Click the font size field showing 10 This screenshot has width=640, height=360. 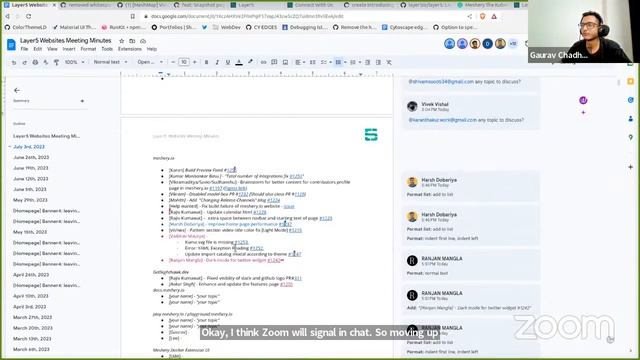[184, 62]
